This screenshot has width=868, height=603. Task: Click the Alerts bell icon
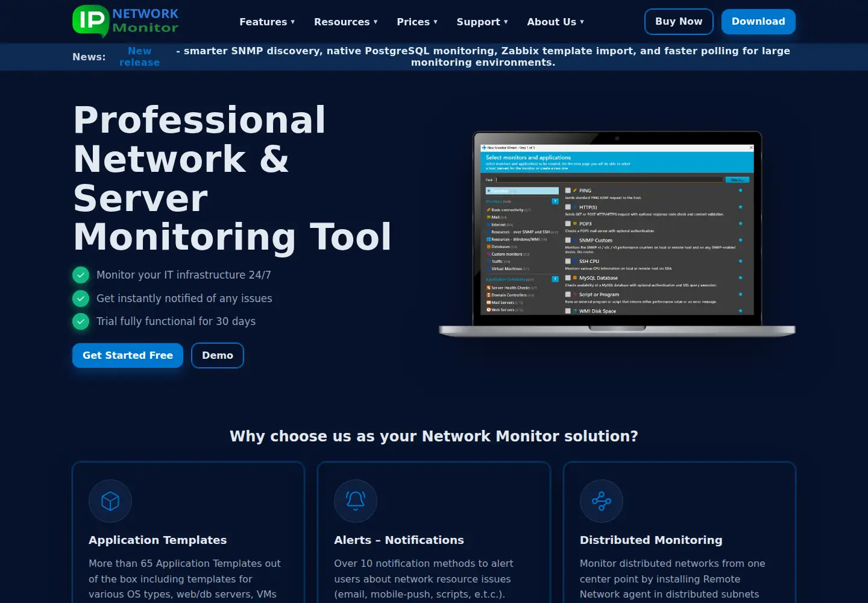(356, 501)
